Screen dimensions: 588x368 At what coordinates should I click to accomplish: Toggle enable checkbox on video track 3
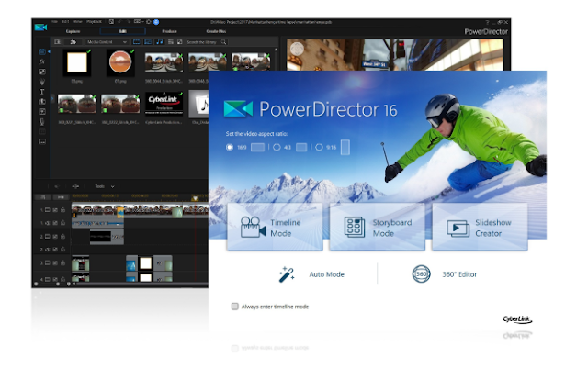pos(55,262)
